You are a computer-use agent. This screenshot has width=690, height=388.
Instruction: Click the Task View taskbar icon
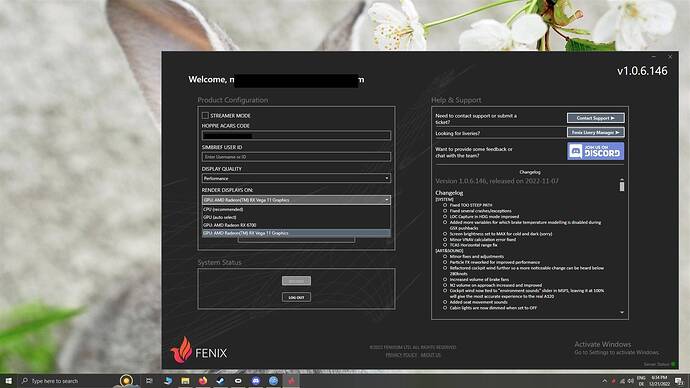[x=149, y=381]
